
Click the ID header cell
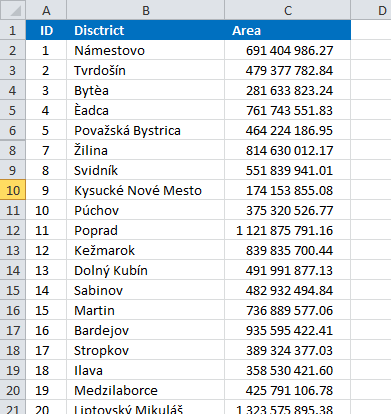(x=46, y=30)
